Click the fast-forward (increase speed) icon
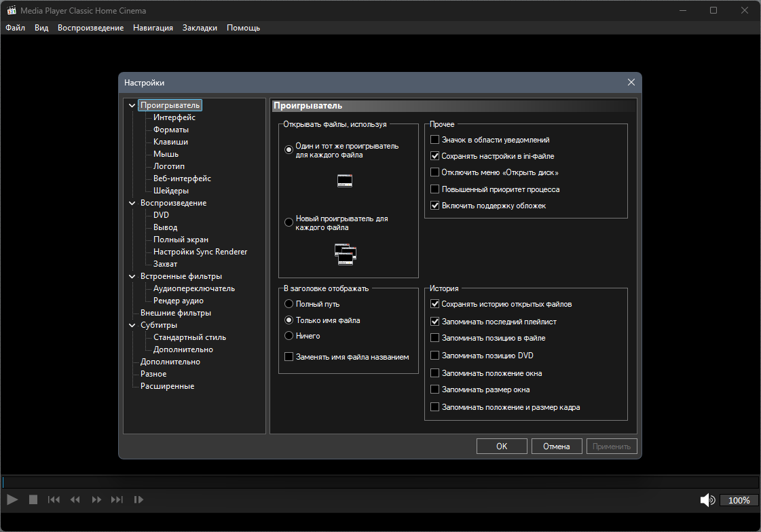The width and height of the screenshot is (761, 532). click(x=96, y=499)
